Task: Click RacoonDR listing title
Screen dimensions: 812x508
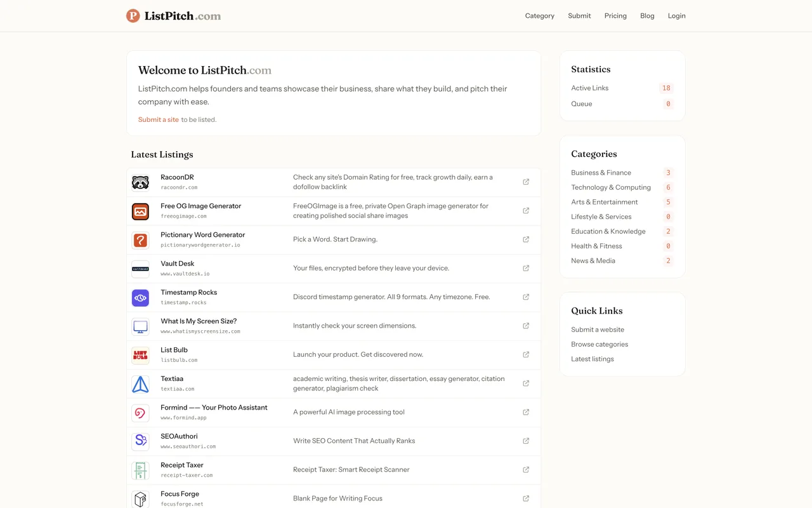Action: [177, 177]
